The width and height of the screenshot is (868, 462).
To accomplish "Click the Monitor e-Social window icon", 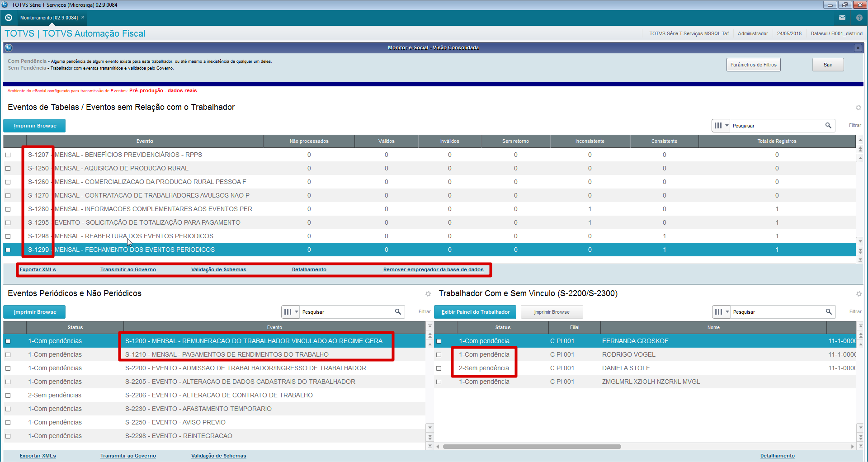I will [9, 47].
